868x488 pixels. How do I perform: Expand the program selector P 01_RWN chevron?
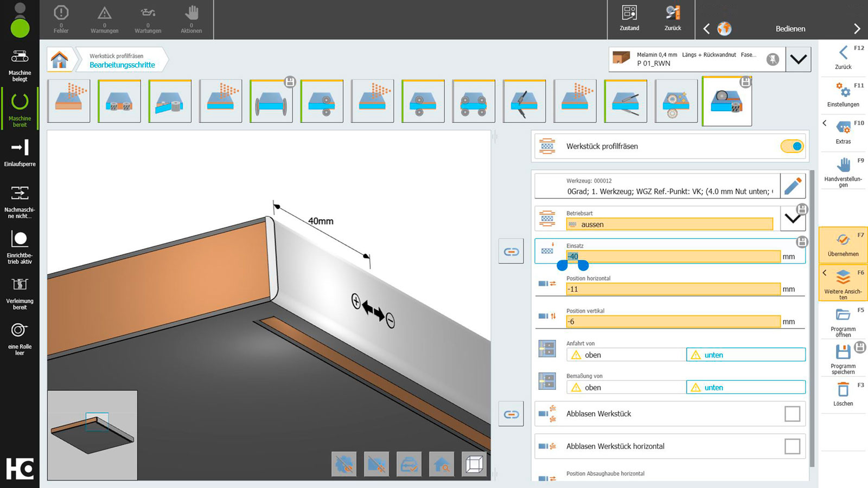coord(798,60)
